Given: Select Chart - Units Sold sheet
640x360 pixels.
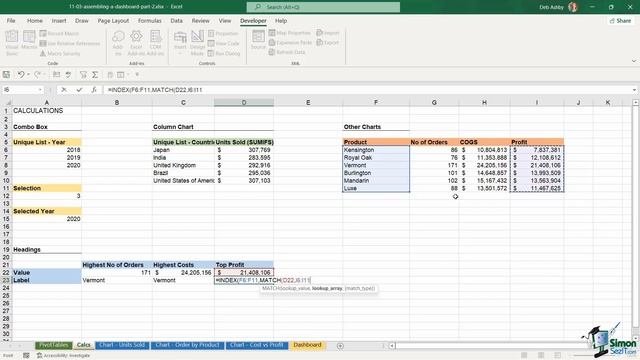Looking at the screenshot, I should point(122,345).
